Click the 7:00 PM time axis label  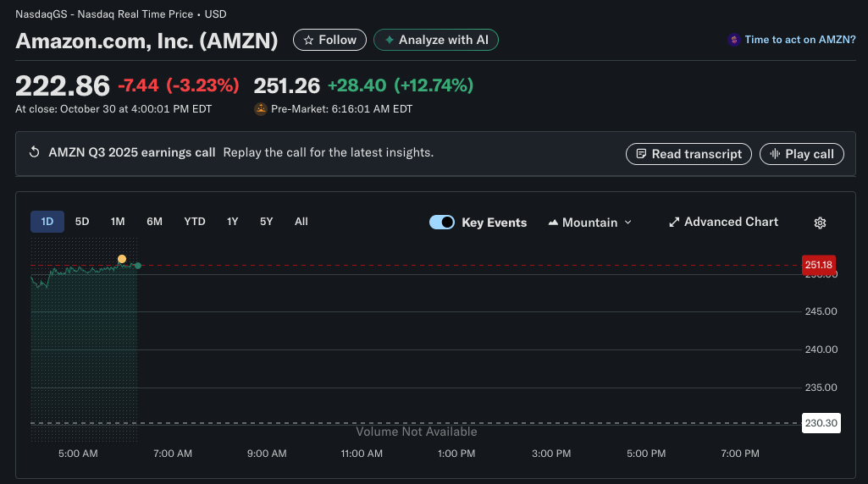tap(740, 454)
